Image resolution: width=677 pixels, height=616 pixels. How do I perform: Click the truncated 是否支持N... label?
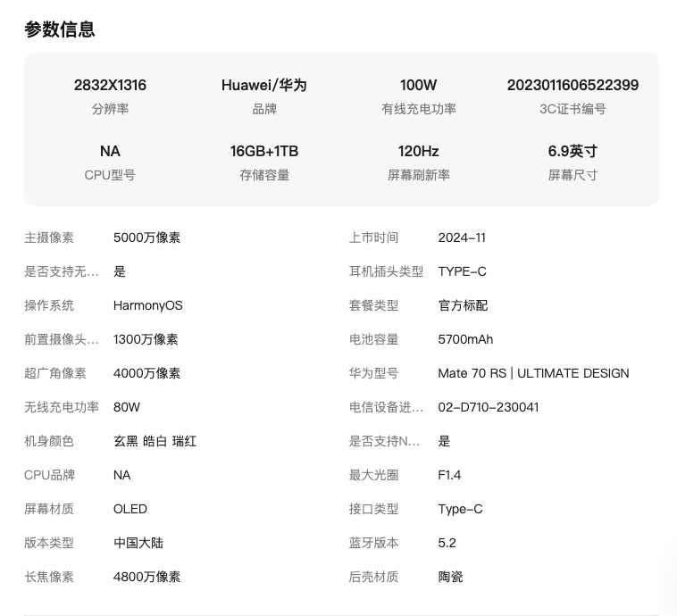click(x=384, y=441)
